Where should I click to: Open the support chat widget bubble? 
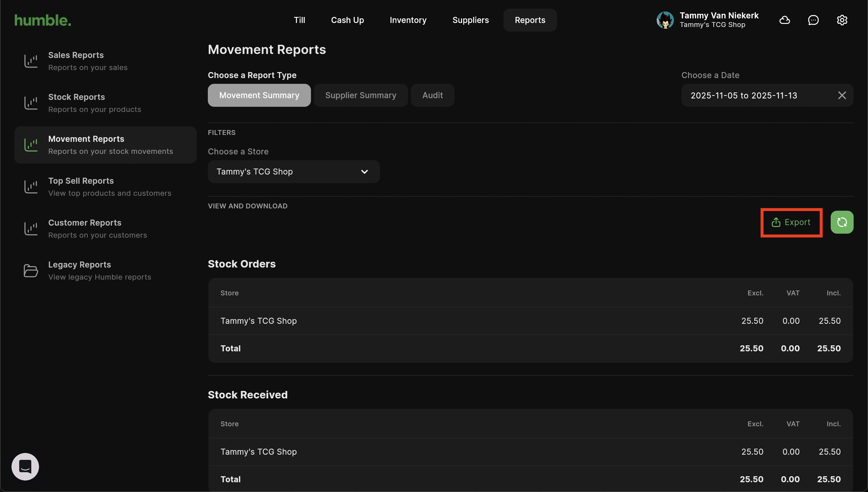(x=25, y=467)
